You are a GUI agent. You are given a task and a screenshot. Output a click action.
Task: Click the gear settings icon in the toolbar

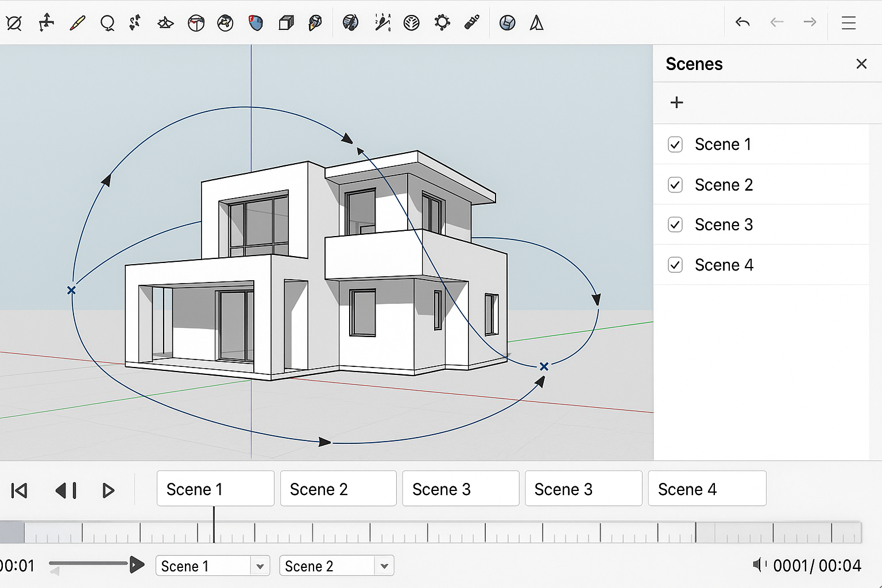442,23
